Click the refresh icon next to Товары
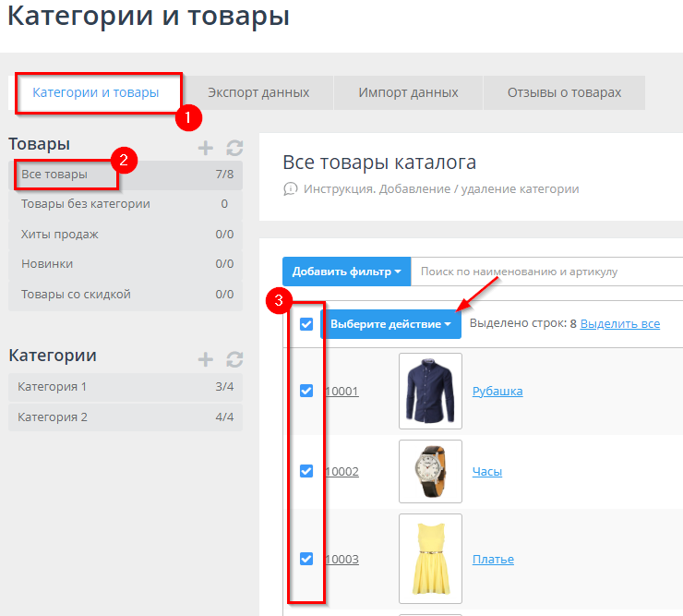The width and height of the screenshot is (683, 616). pyautogui.click(x=234, y=148)
